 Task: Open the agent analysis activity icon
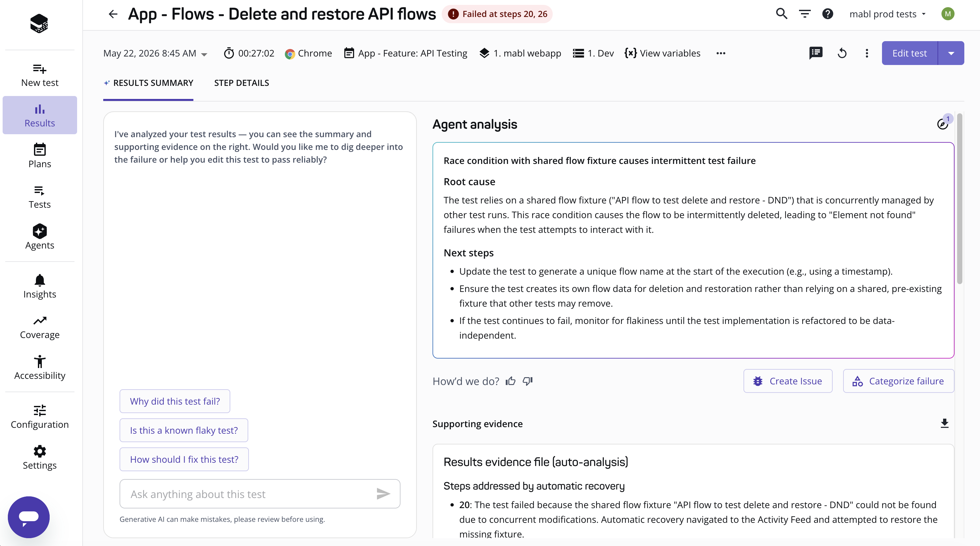[x=943, y=123]
